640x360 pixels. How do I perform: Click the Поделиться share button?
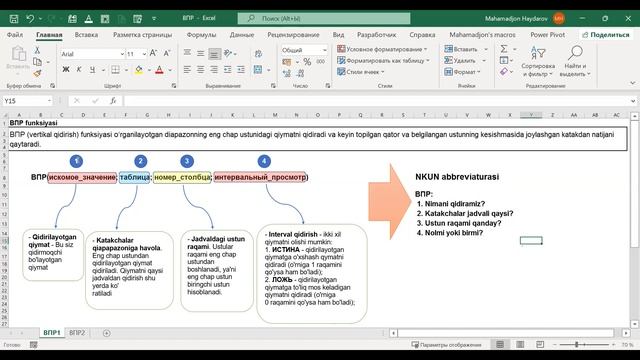606,35
